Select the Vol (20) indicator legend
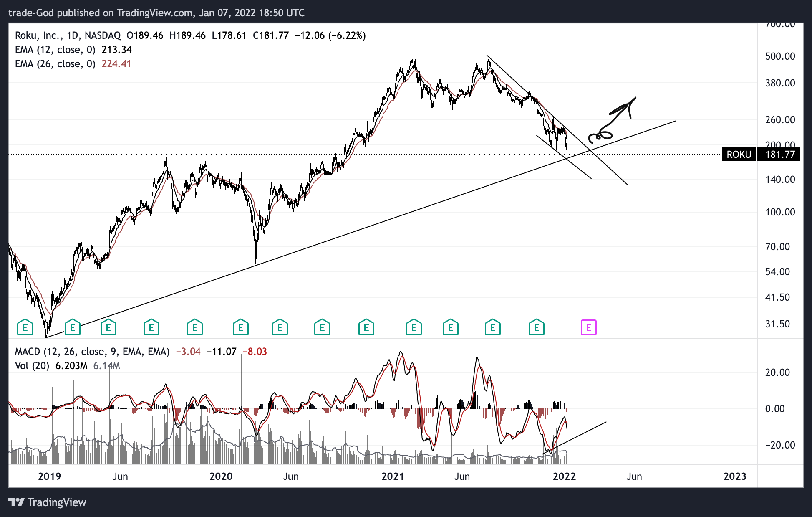The image size is (812, 517). [x=32, y=366]
